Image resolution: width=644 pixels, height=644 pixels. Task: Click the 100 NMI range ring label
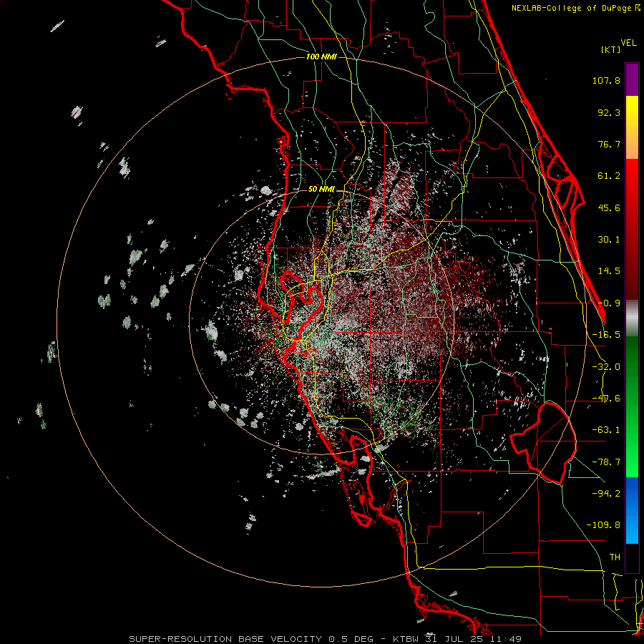click(x=321, y=57)
